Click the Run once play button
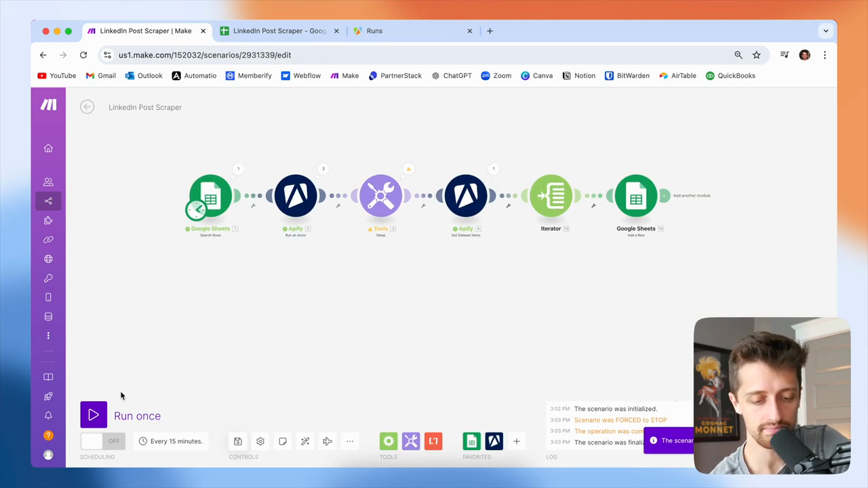Screen dimensions: 868x488 94,415
